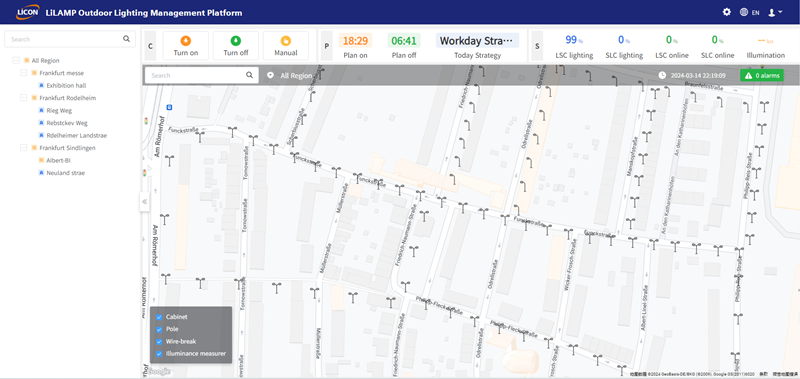Disable the Illuminance measurer checkbox
The height and width of the screenshot is (379, 800).
coord(159,353)
